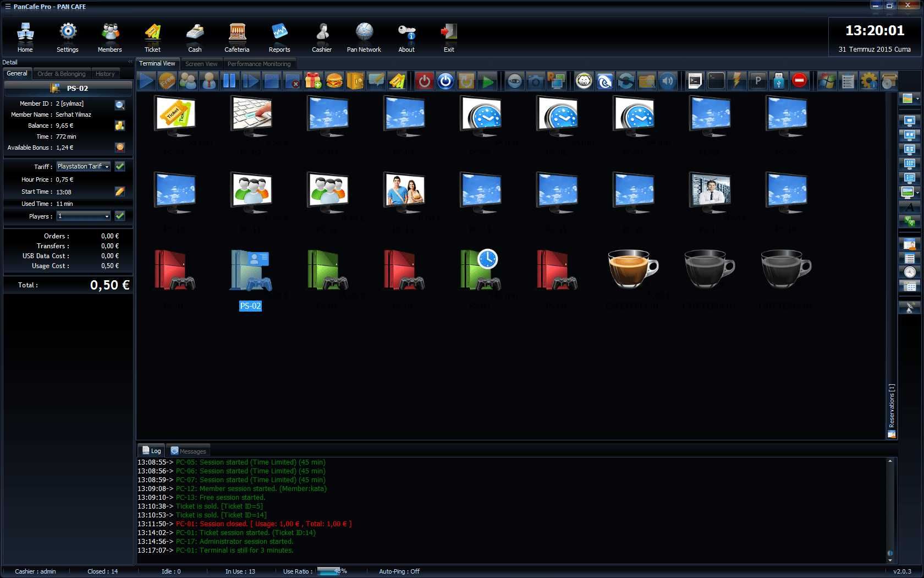Start a free session using the Free badge icon

click(167, 81)
